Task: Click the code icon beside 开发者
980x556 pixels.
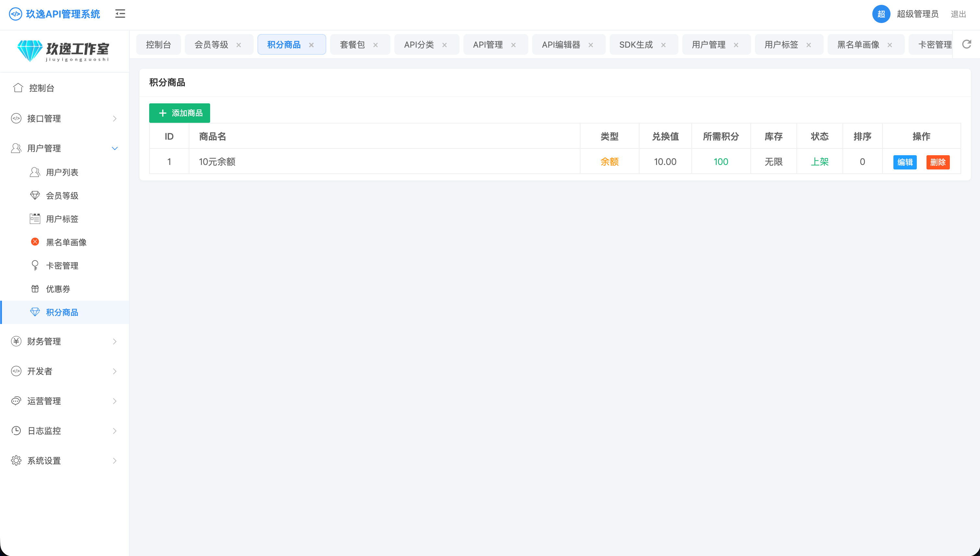Action: tap(16, 371)
